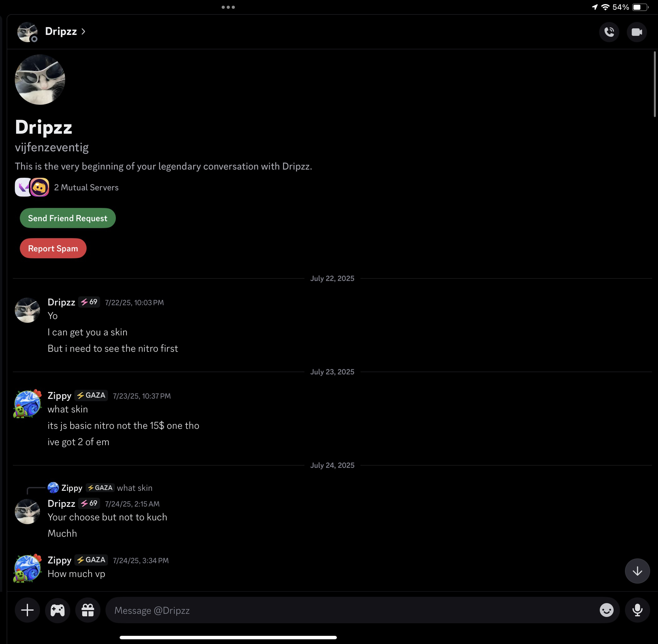This screenshot has width=658, height=644.
Task: Expand Dripzz profile via header chevron
Action: click(x=83, y=31)
